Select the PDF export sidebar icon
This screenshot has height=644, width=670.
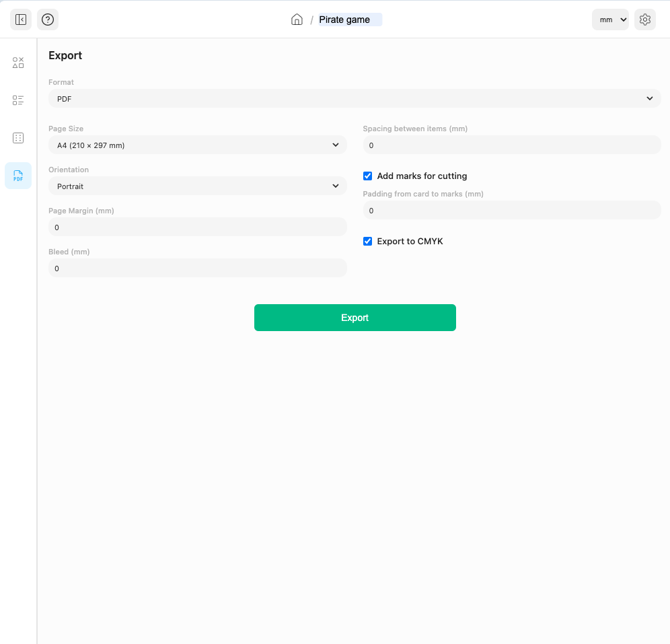[x=18, y=176]
